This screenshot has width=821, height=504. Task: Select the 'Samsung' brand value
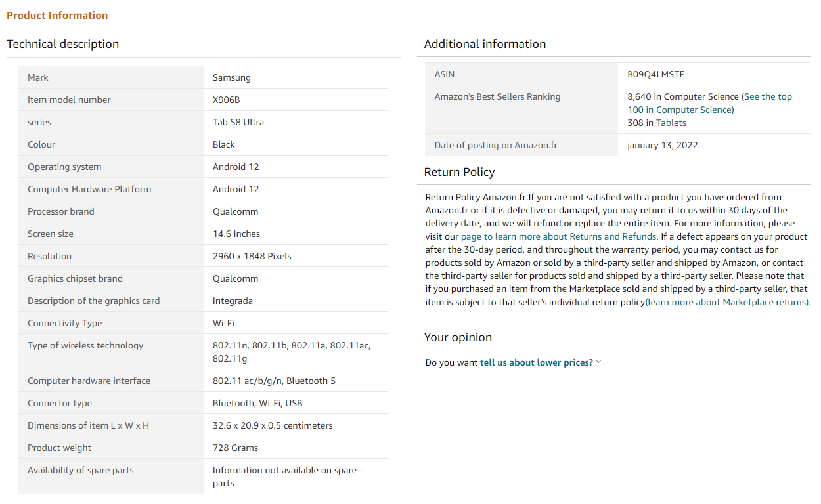[x=232, y=77]
